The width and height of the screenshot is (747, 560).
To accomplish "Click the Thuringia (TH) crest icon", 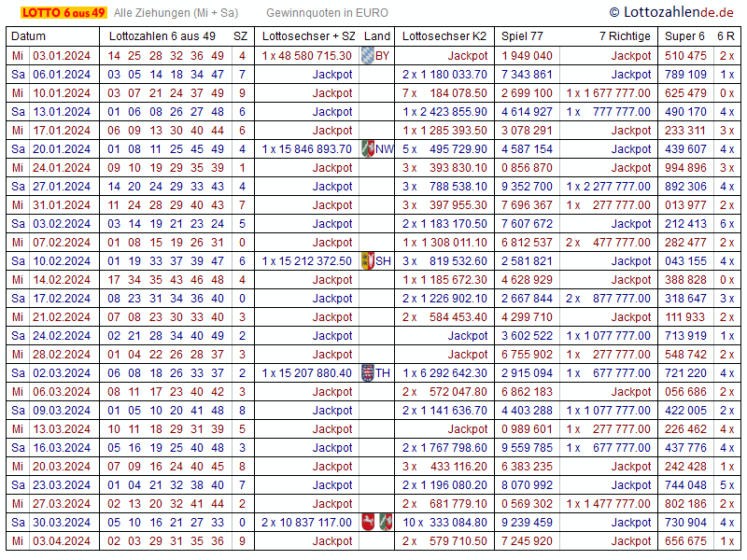I will (368, 373).
